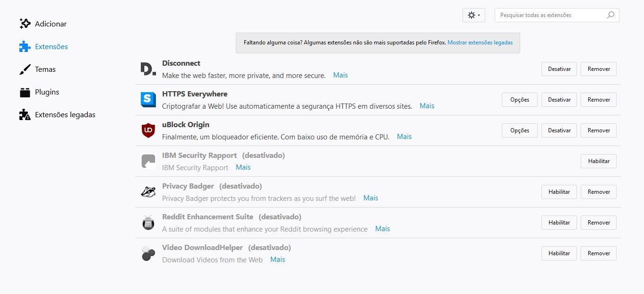This screenshot has width=644, height=294.
Task: Open uBlock Origin Opções
Action: tap(519, 130)
